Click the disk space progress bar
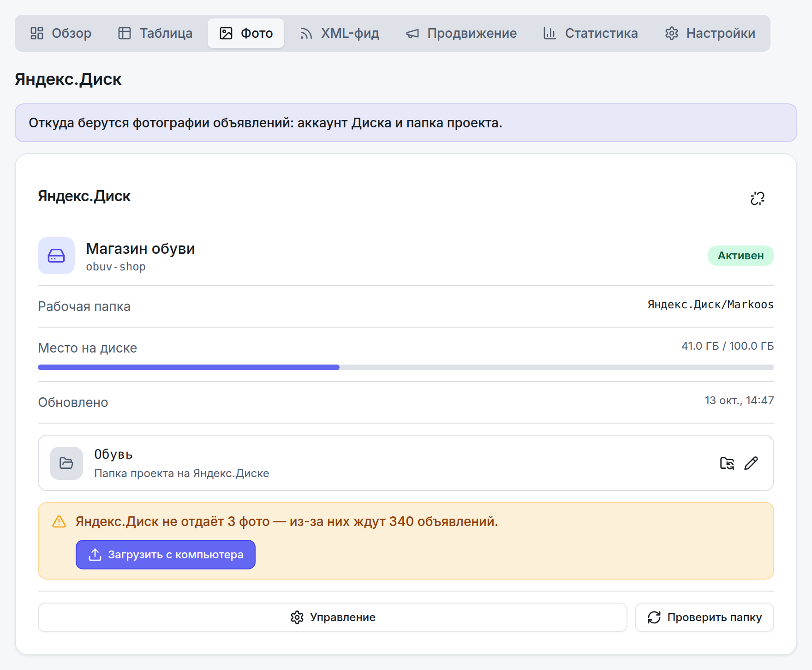812x670 pixels. pyautogui.click(x=406, y=367)
